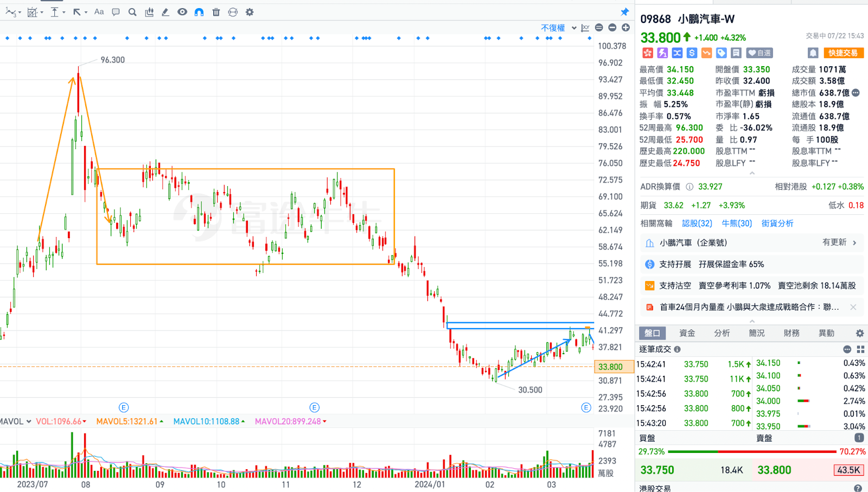Click the earnings E marker near 2024/03
Image resolution: width=868 pixels, height=492 pixels.
[586, 407]
